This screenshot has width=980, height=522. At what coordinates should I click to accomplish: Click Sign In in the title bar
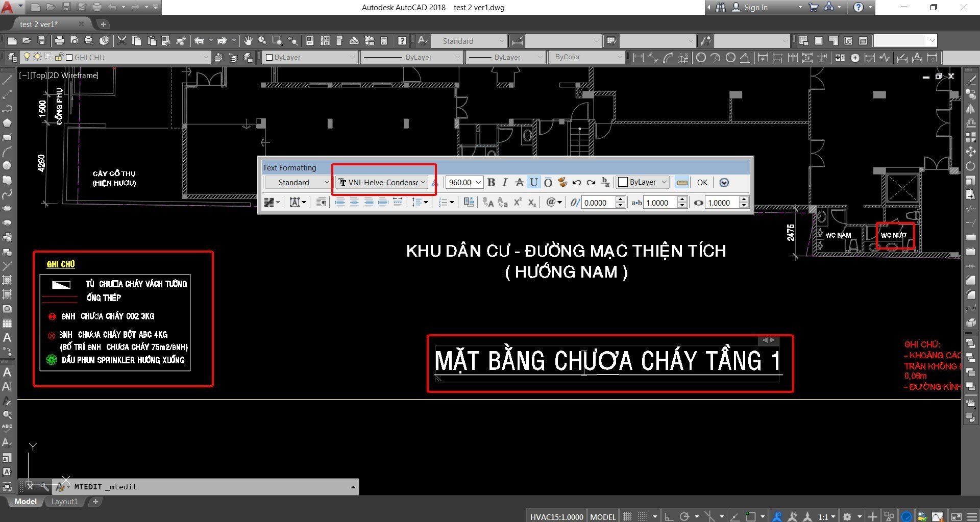pos(755,8)
